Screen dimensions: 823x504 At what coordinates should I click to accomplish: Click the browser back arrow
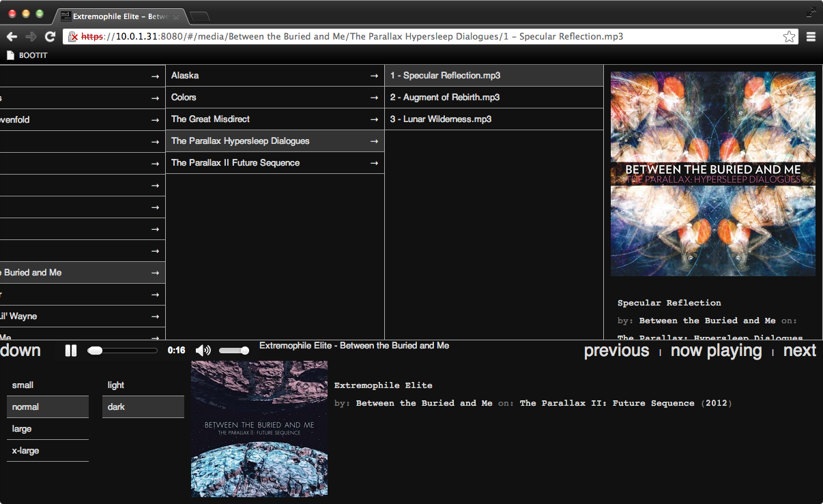pos(12,37)
